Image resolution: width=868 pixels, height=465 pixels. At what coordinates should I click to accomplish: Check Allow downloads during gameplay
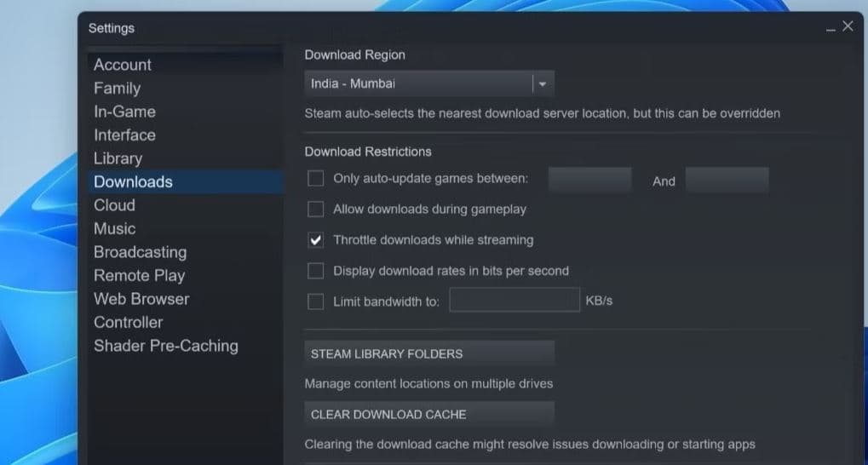click(315, 210)
